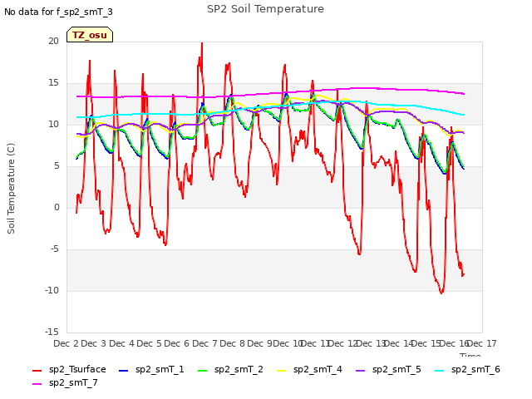Select the sp2_smT_5 legend entry
This screenshot has width=532, height=399.
pyautogui.click(x=388, y=369)
